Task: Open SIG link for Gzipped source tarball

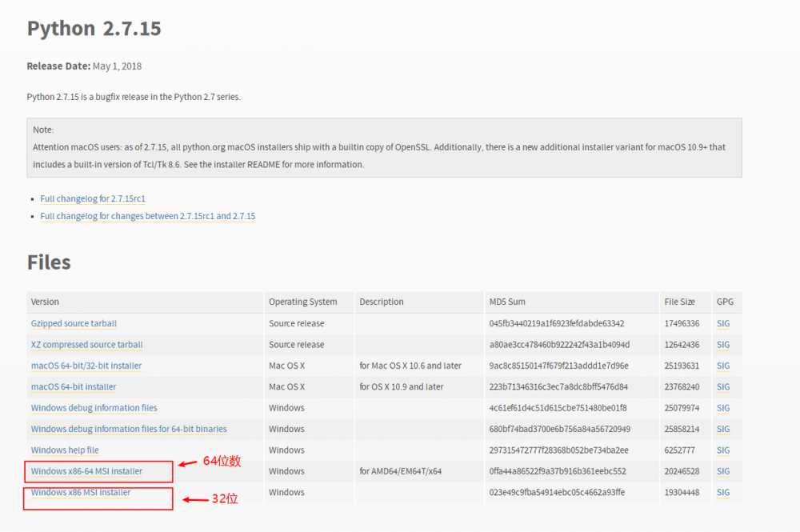Action: 723,323
